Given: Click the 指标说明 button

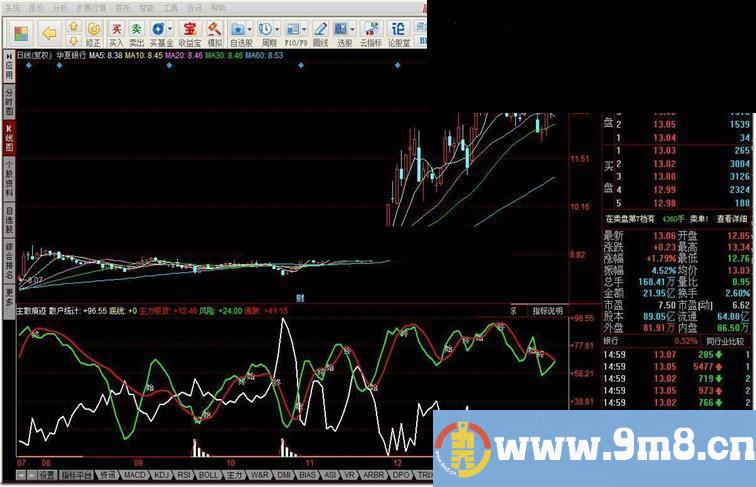Looking at the screenshot, I should coord(548,311).
